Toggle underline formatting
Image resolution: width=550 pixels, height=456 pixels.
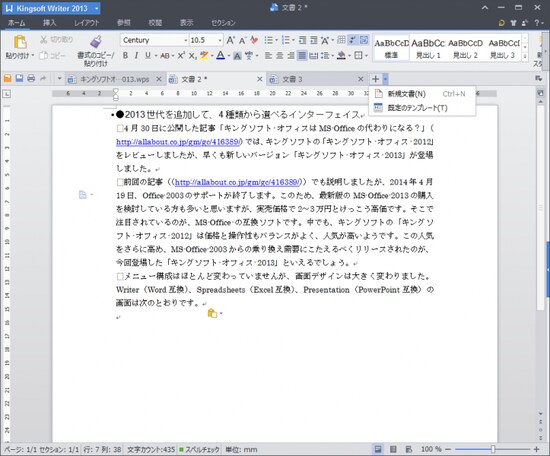148,55
